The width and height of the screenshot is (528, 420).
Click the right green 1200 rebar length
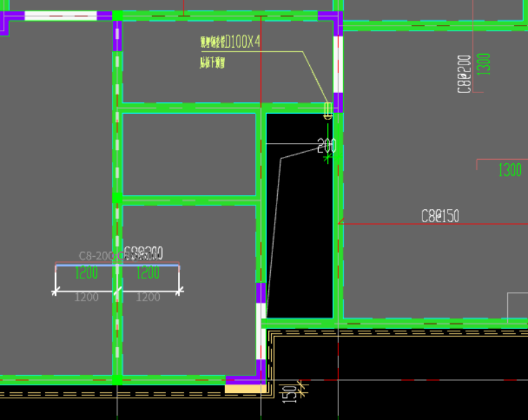148,273
